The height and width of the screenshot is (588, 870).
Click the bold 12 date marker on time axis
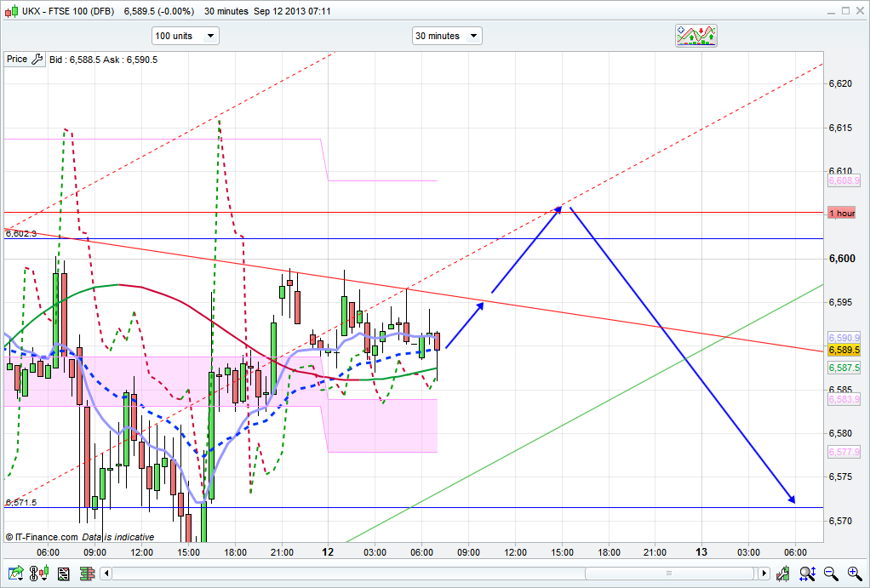tap(328, 552)
